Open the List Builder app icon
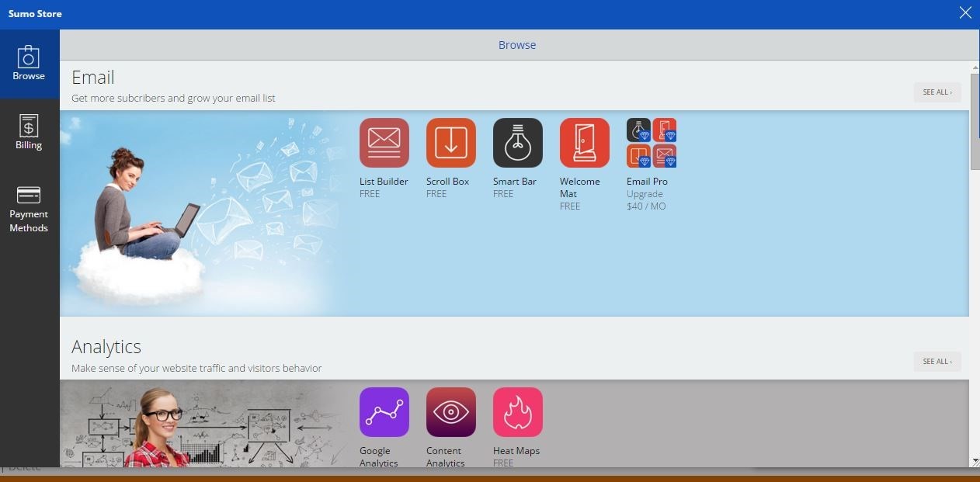This screenshot has height=482, width=980. click(x=384, y=143)
